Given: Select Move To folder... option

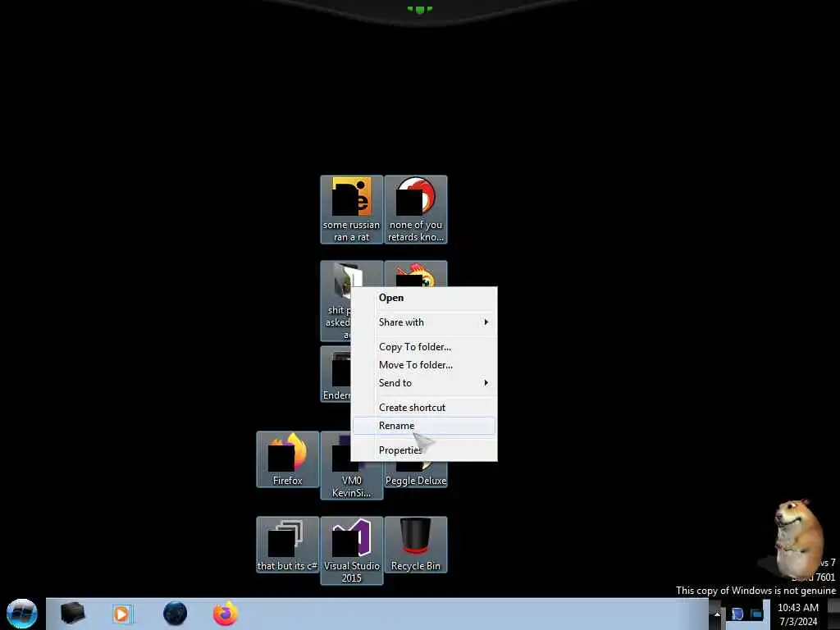Looking at the screenshot, I should tap(424, 365).
